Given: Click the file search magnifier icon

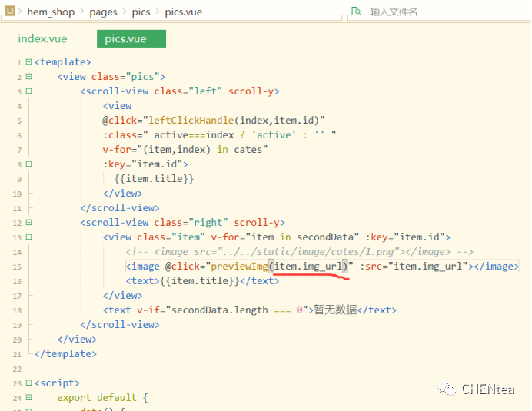Looking at the screenshot, I should click(356, 12).
